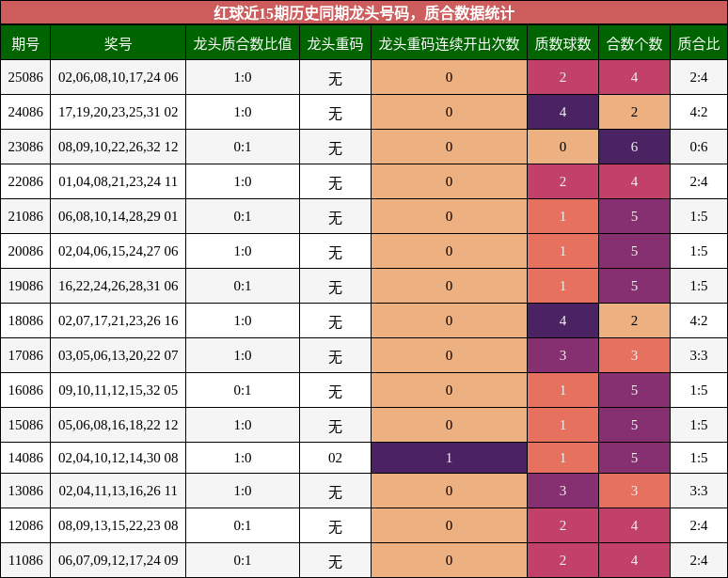This screenshot has width=728, height=578.
Task: Select period number 23086
Action: [25, 147]
